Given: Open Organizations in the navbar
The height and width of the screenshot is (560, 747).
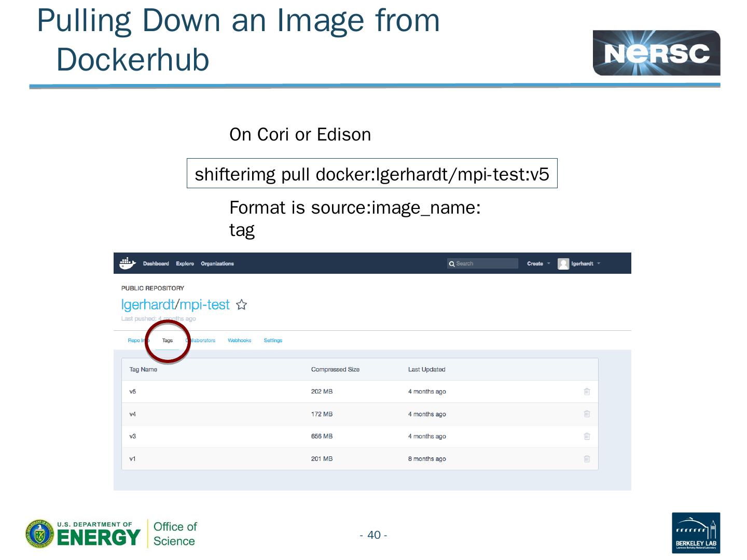Looking at the screenshot, I should tap(217, 263).
